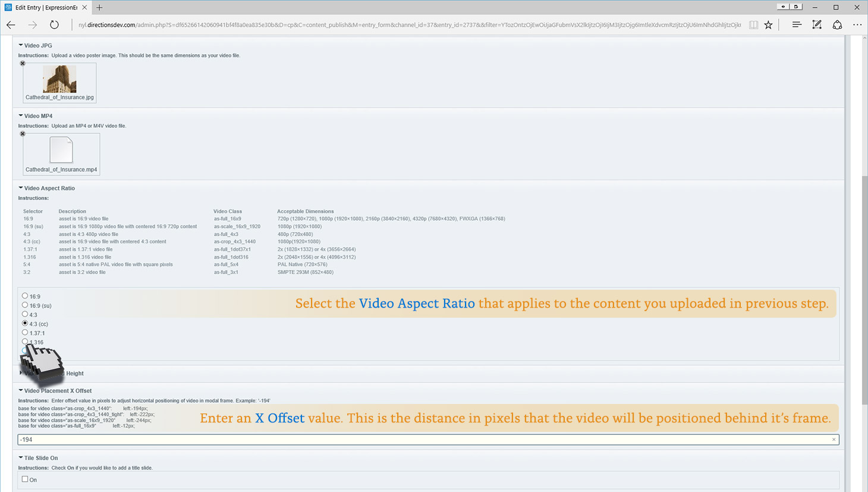
Task: Open a new browser tab
Action: click(x=99, y=8)
